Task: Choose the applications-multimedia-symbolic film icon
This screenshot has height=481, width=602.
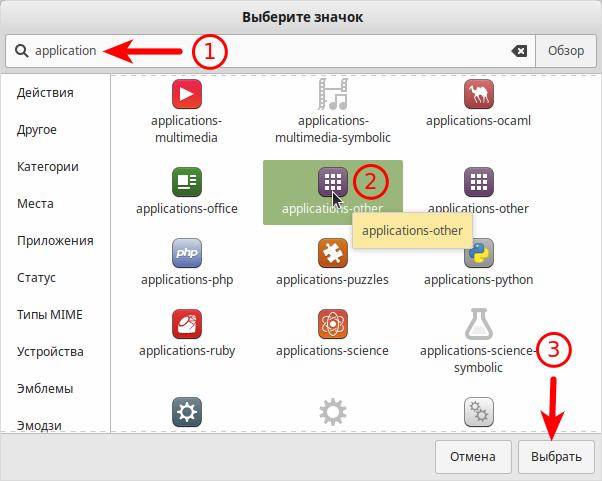Action: (332, 94)
